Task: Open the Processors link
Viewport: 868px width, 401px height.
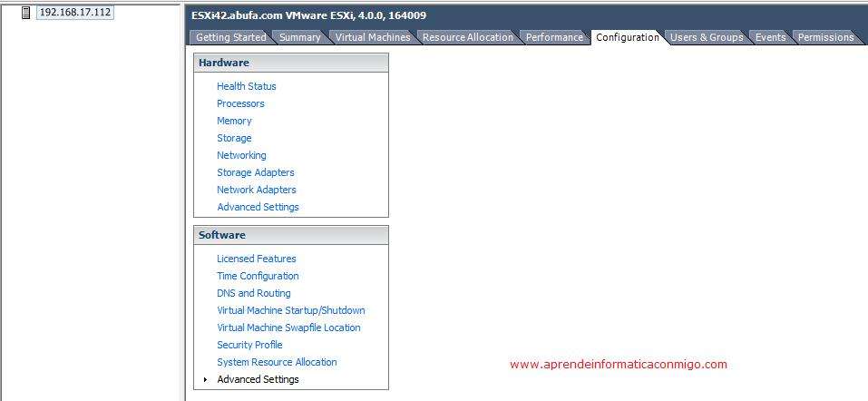Action: [240, 103]
